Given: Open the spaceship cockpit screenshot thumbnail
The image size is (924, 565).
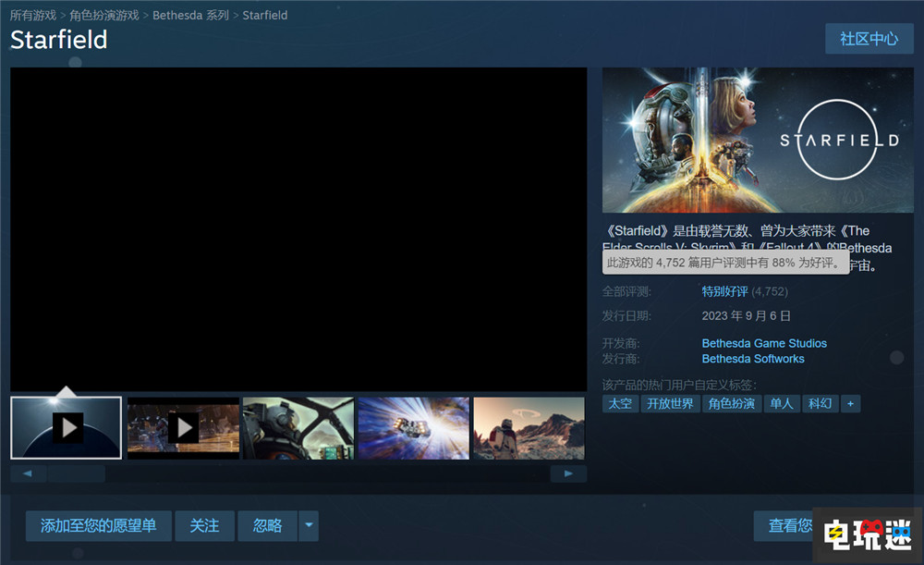Looking at the screenshot, I should coord(298,427).
